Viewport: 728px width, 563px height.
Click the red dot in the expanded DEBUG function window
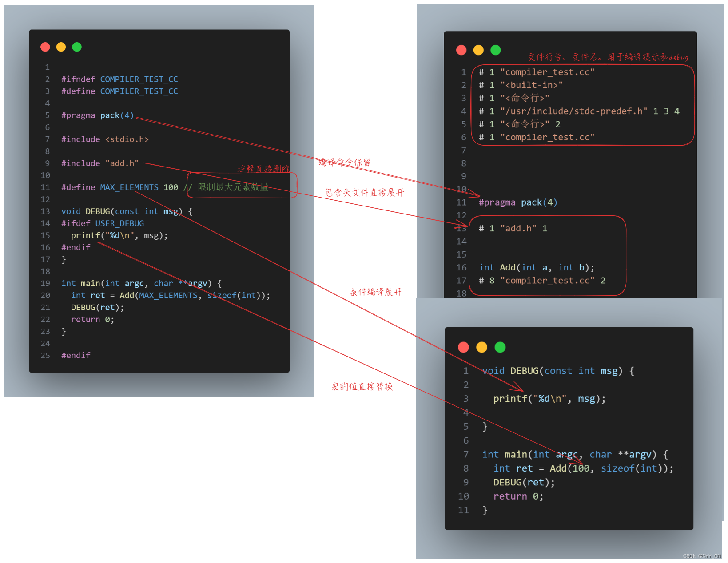464,347
